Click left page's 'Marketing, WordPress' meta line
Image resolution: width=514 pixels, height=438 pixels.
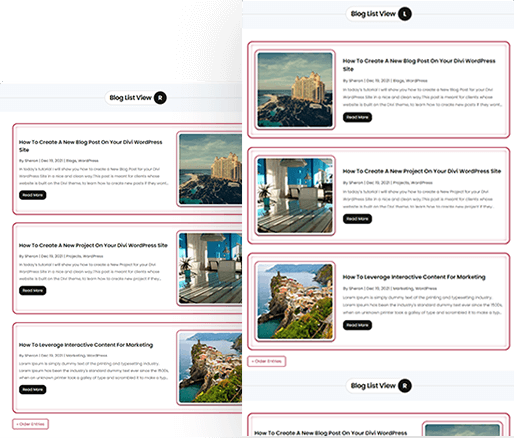point(63,355)
